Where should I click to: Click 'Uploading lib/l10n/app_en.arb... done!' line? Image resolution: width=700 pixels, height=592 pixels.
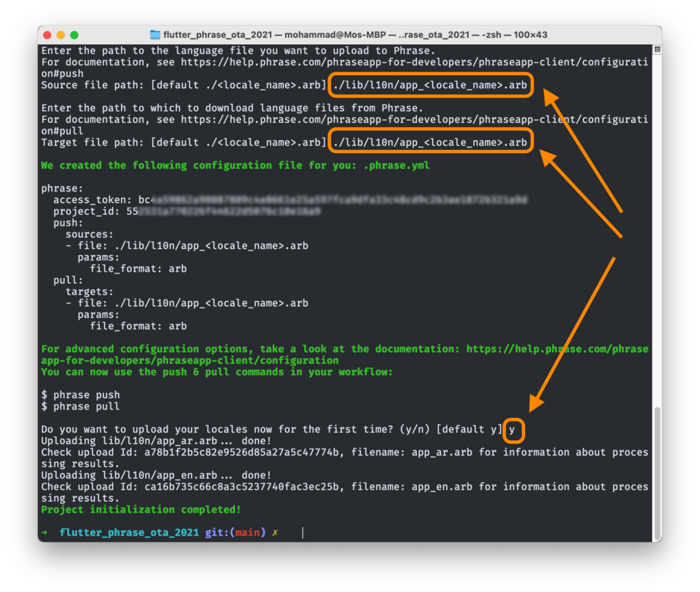[x=157, y=475]
